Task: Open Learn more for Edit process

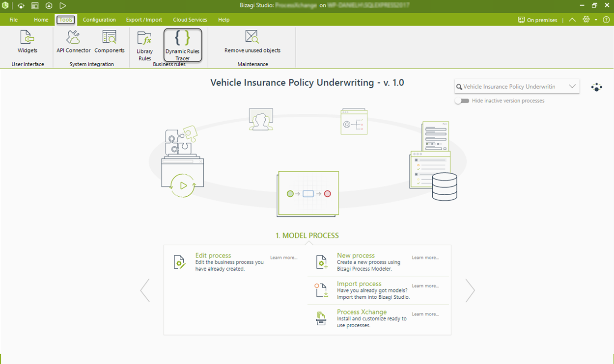Action: 284,258
